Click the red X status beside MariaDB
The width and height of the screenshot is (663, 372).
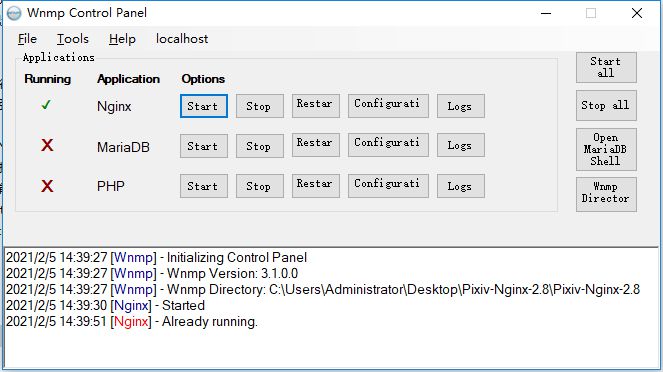point(47,145)
